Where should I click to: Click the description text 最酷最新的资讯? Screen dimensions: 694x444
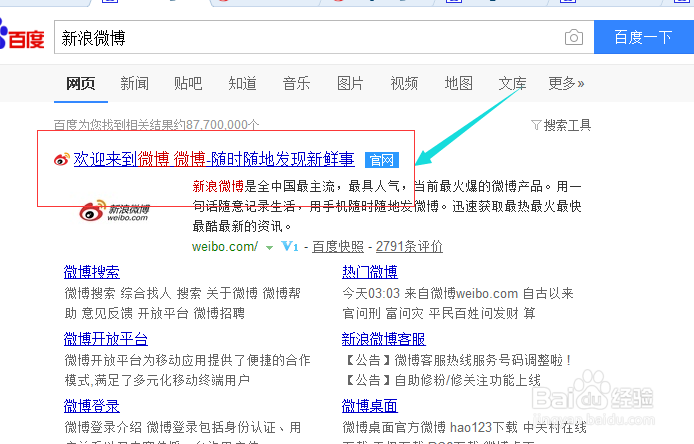click(242, 227)
